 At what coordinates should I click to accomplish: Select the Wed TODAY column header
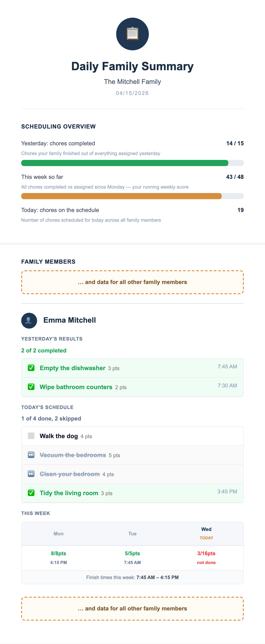pos(206,533)
